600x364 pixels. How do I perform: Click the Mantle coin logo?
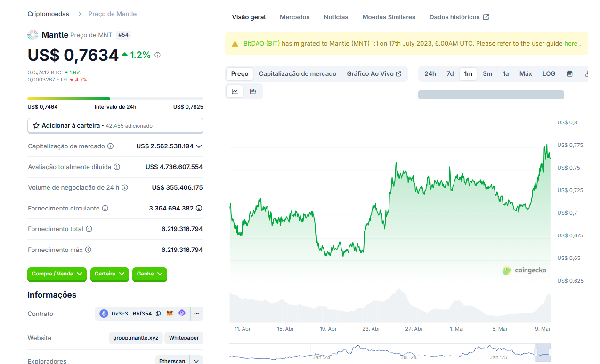coord(32,35)
